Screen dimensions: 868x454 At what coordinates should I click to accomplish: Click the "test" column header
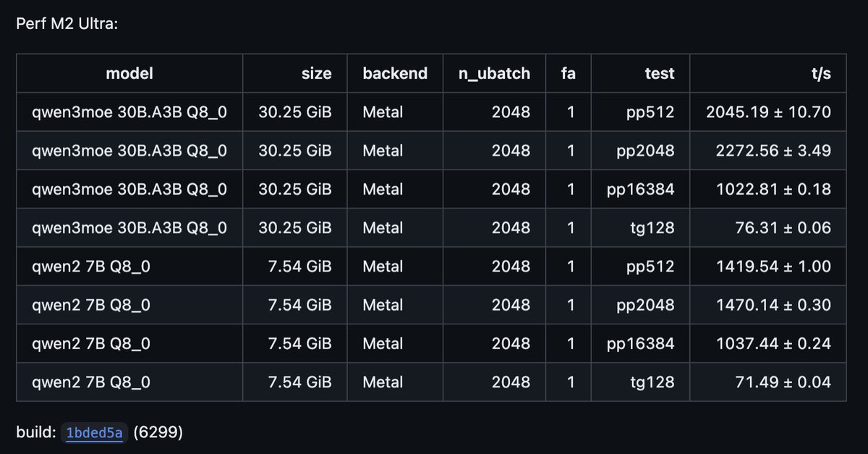(x=659, y=73)
